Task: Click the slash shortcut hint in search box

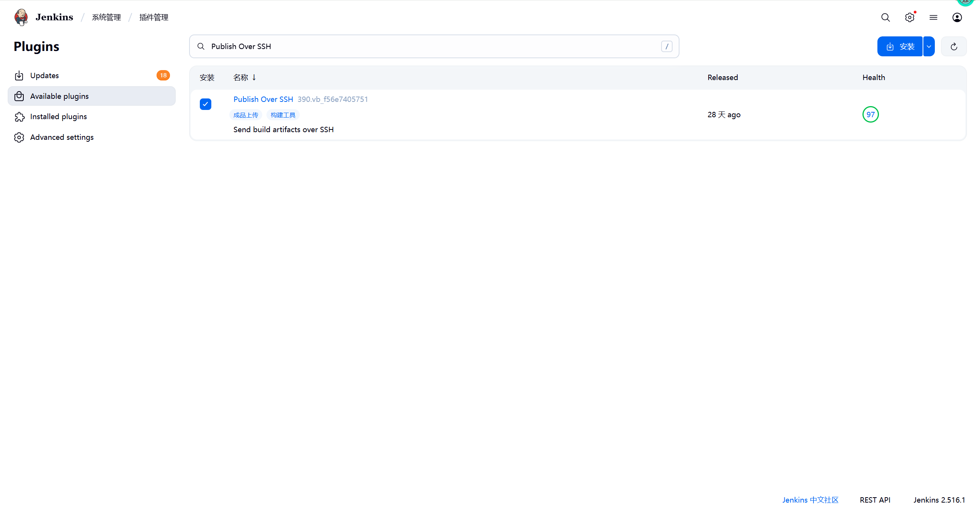Action: pyautogui.click(x=666, y=46)
